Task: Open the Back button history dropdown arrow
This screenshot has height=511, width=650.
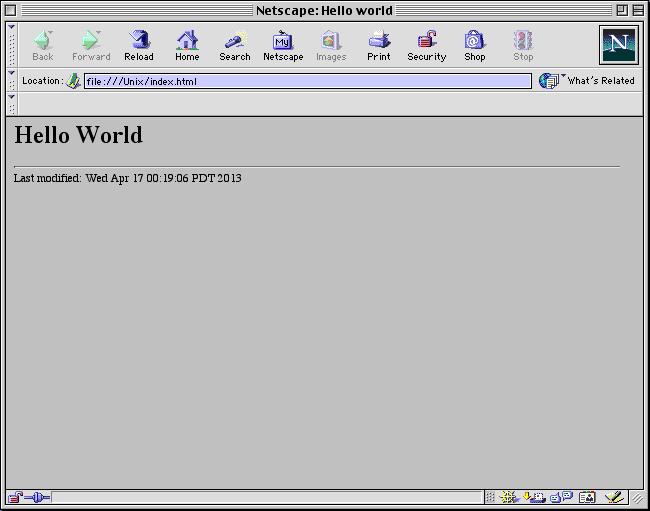Action: [x=51, y=32]
